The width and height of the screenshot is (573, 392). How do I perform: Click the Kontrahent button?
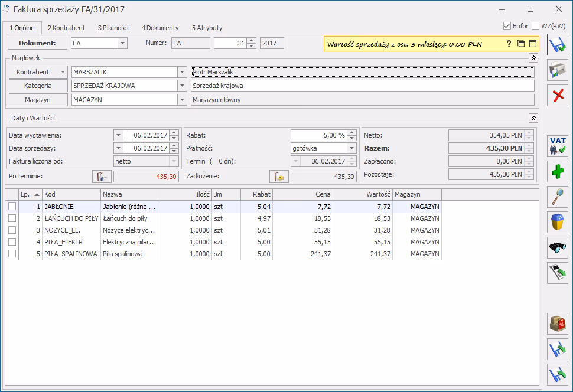tap(32, 72)
